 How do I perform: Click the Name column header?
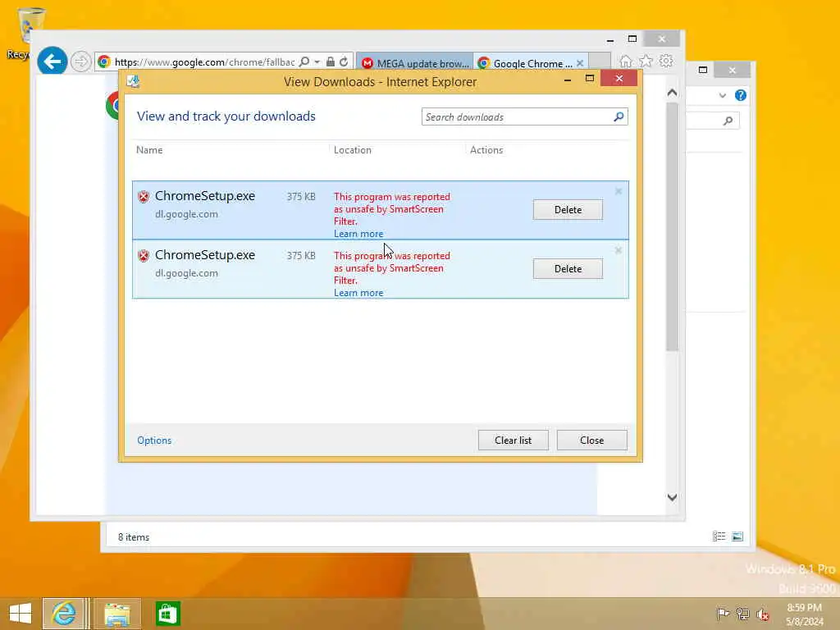pyautogui.click(x=149, y=150)
